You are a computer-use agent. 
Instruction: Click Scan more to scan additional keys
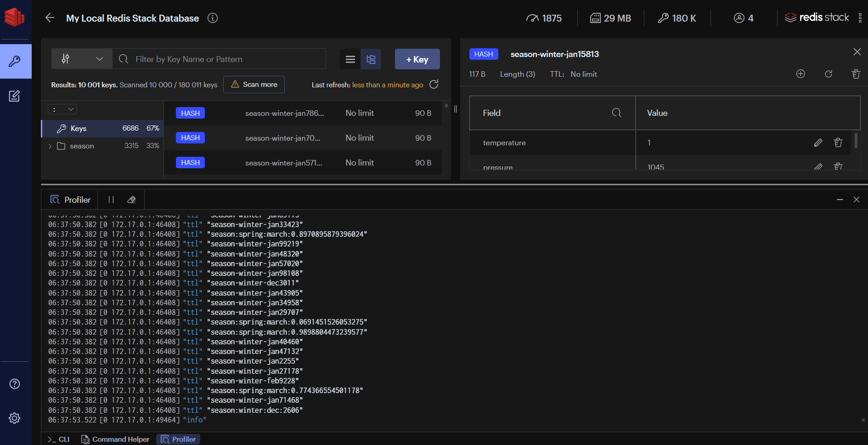(x=254, y=85)
